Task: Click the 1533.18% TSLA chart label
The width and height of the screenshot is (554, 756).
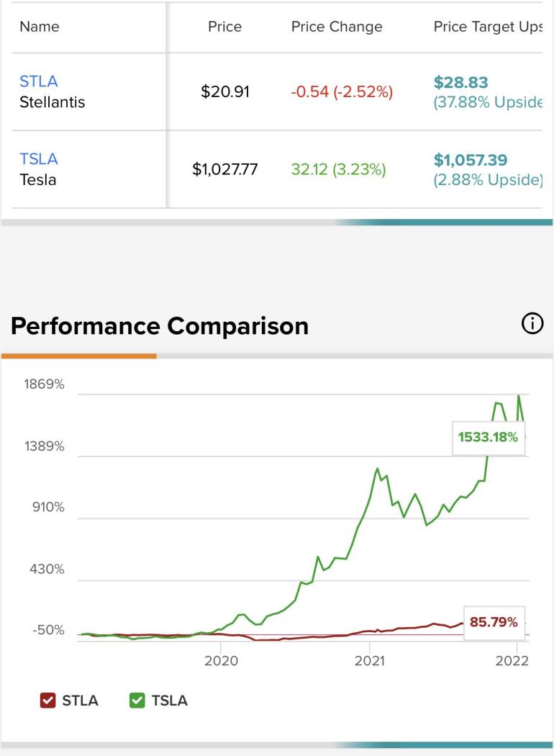Action: 488,437
